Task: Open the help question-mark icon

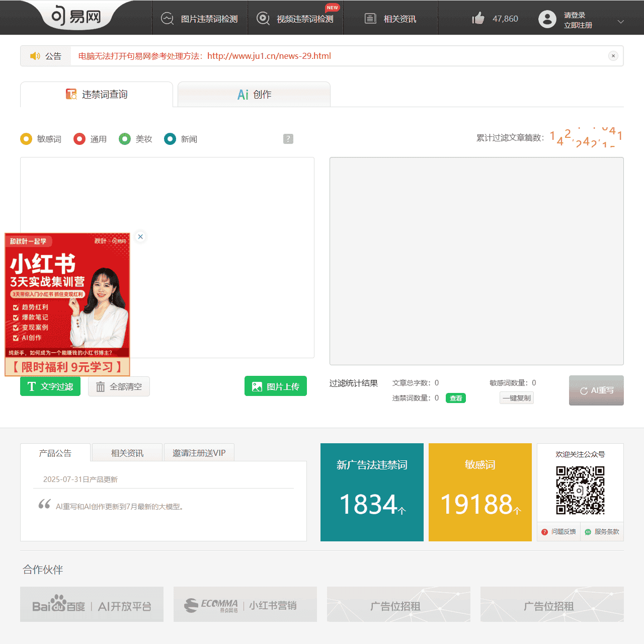Action: click(288, 139)
